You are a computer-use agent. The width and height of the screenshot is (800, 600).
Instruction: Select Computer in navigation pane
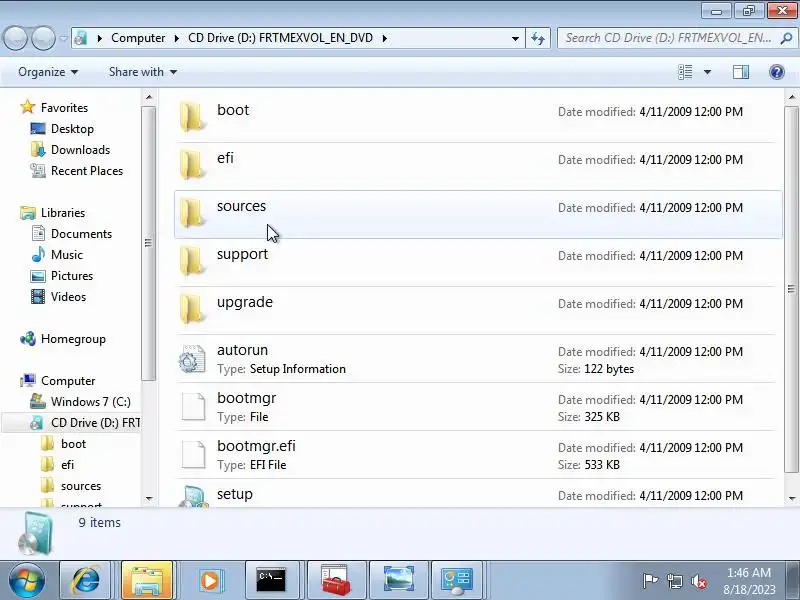68,381
